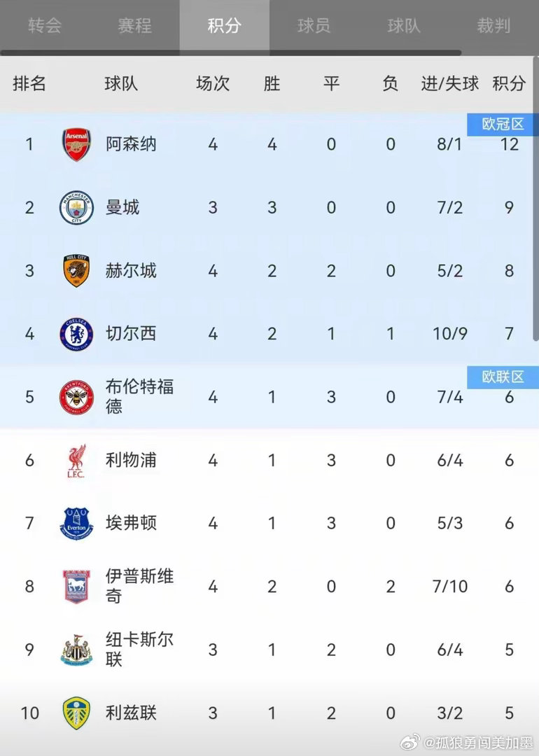This screenshot has width=539, height=756.
Task: Tap the Everton club badge
Action: pyautogui.click(x=76, y=523)
